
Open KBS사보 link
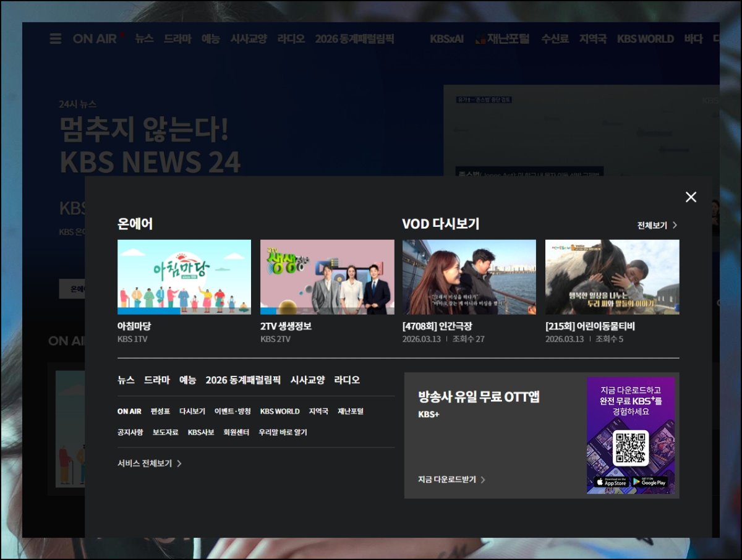pyautogui.click(x=201, y=432)
